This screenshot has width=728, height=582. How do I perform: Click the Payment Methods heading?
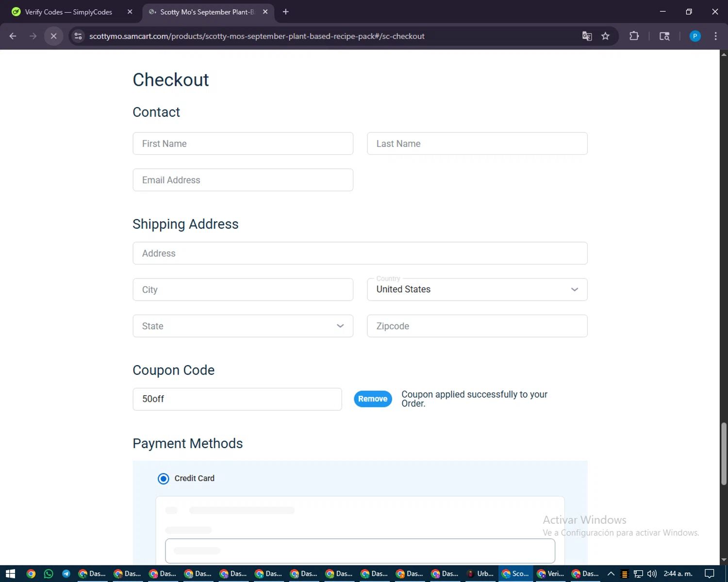pos(188,443)
